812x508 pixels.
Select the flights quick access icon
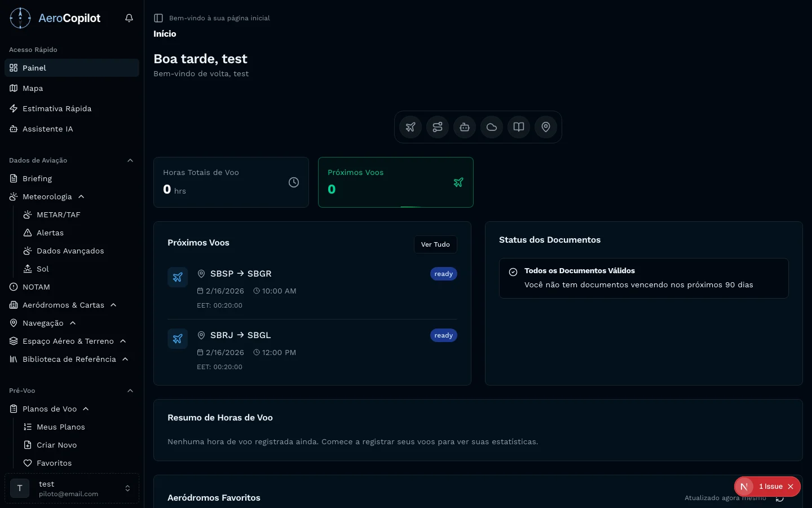(x=411, y=127)
